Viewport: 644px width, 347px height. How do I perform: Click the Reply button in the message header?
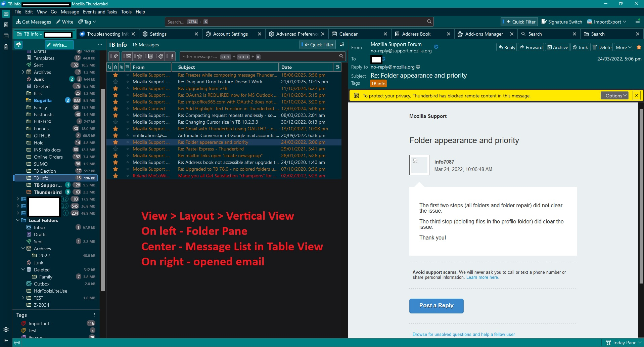click(507, 47)
